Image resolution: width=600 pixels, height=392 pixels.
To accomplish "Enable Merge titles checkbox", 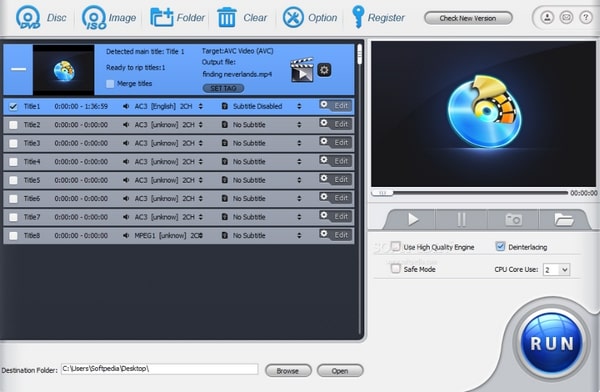I will coord(110,83).
